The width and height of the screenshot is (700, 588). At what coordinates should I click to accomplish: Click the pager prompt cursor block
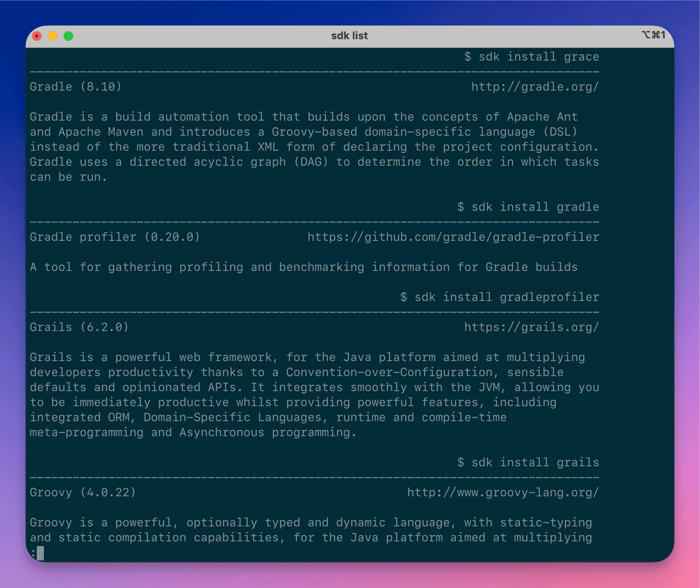[40, 553]
